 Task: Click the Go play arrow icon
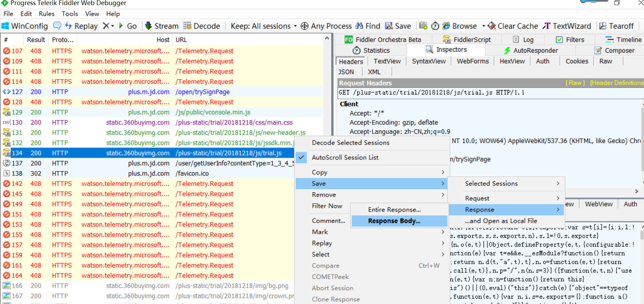pos(121,26)
